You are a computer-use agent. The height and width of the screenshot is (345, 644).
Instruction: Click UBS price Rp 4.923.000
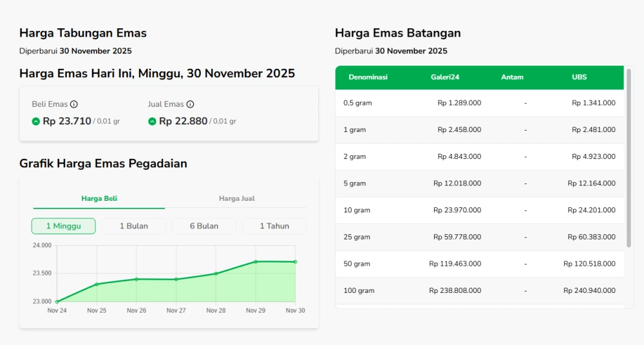click(594, 157)
